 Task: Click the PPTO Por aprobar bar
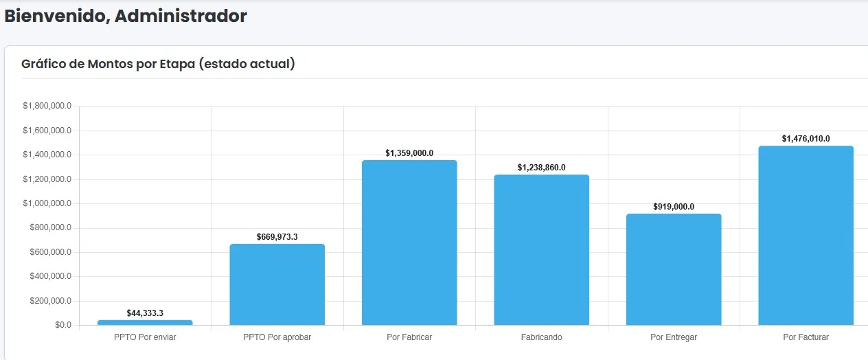tap(277, 284)
